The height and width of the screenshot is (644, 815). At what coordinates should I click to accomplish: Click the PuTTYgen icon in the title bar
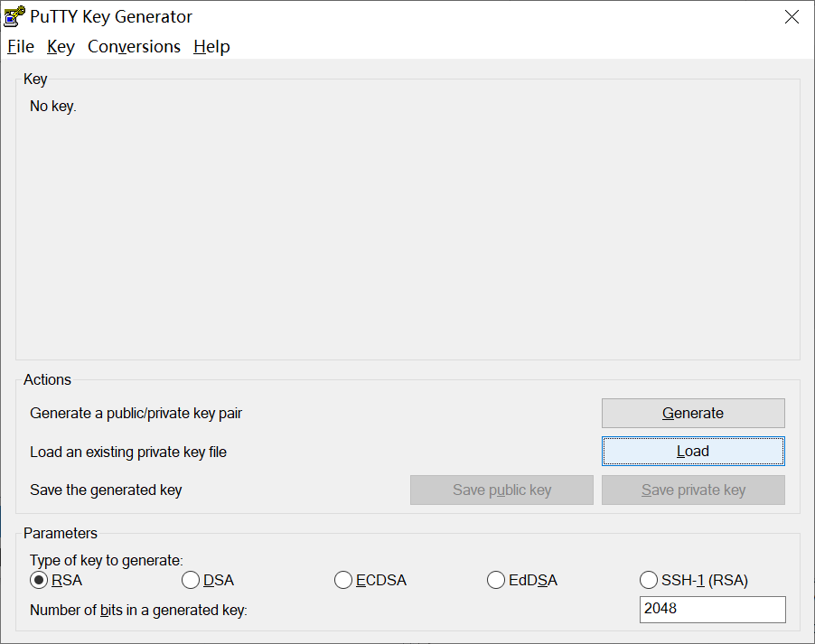pyautogui.click(x=14, y=16)
